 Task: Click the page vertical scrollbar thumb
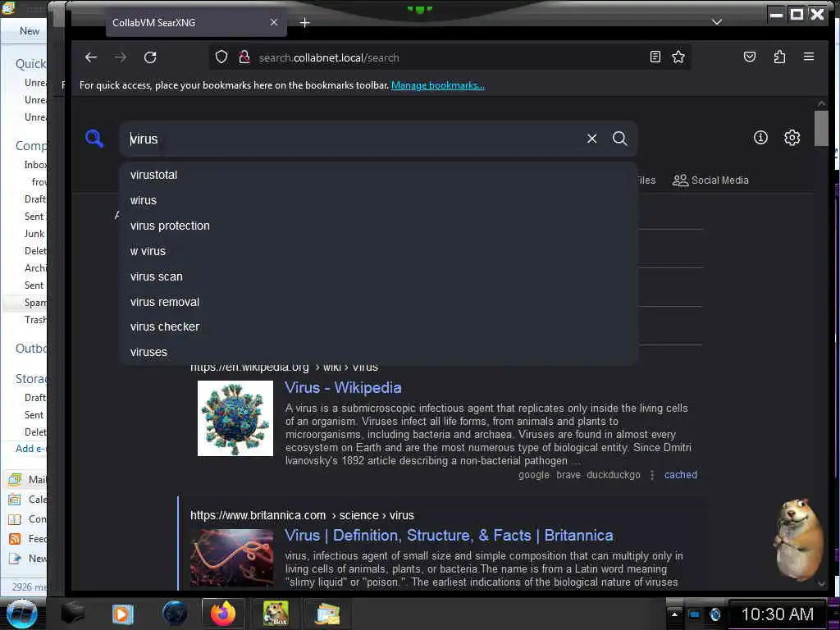point(821,128)
